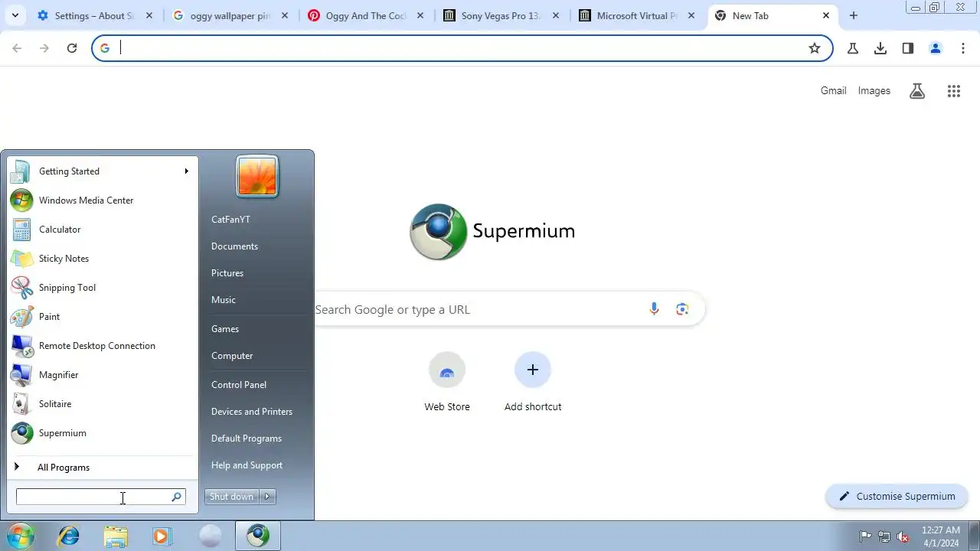This screenshot has height=551, width=980.
Task: Open the Getting Started icon in Start menu
Action: tap(21, 171)
